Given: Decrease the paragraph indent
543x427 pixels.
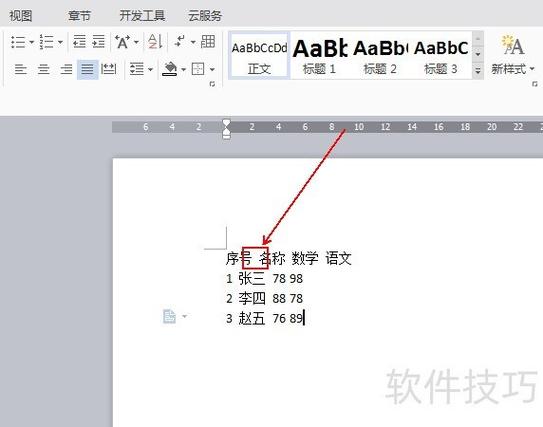Looking at the screenshot, I should (79, 42).
